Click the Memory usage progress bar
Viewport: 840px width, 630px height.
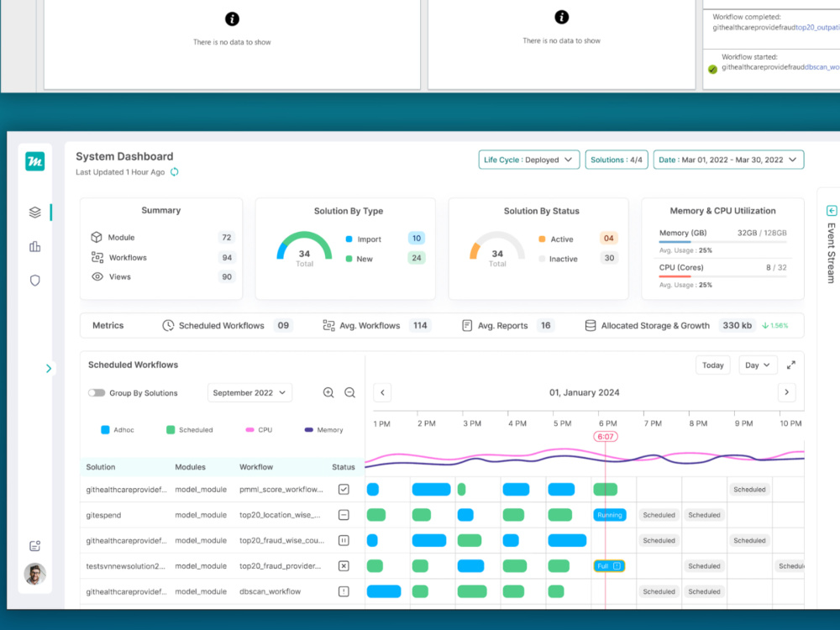coord(722,242)
